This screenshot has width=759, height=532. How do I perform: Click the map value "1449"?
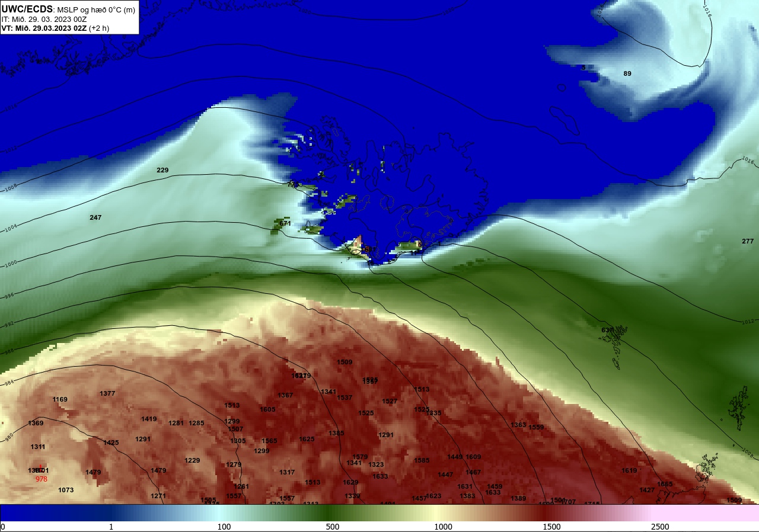455,457
